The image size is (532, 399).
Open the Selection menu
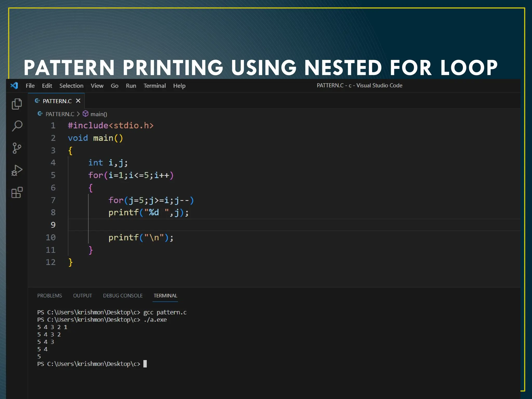coord(71,86)
